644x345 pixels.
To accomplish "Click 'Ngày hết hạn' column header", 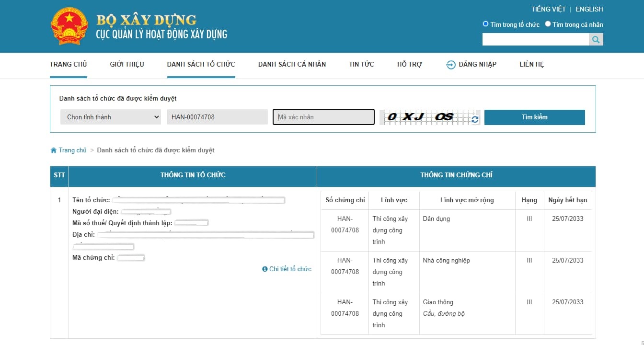I will pyautogui.click(x=568, y=200).
